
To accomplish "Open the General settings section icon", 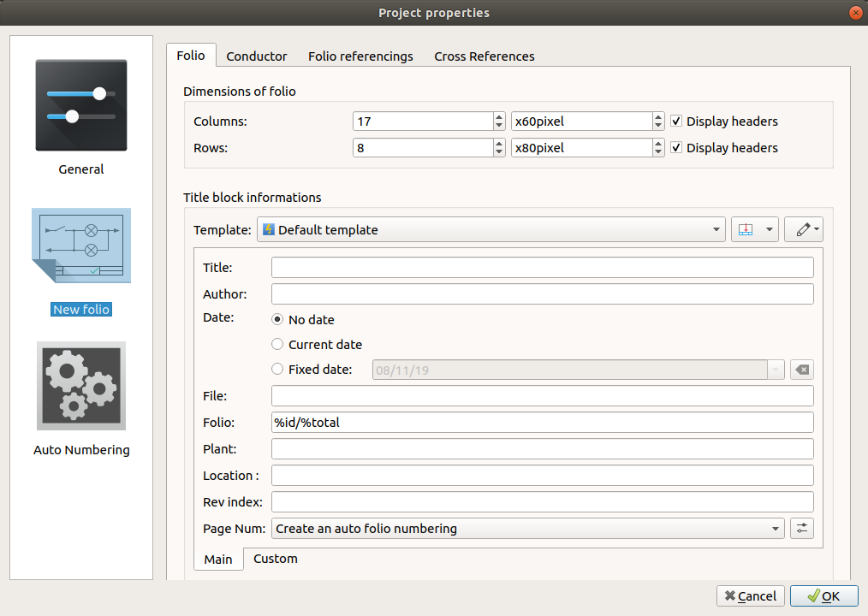I will tap(81, 105).
